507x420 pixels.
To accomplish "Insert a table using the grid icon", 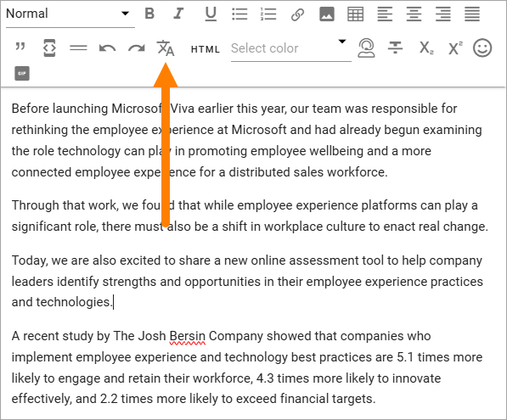I will (x=355, y=14).
